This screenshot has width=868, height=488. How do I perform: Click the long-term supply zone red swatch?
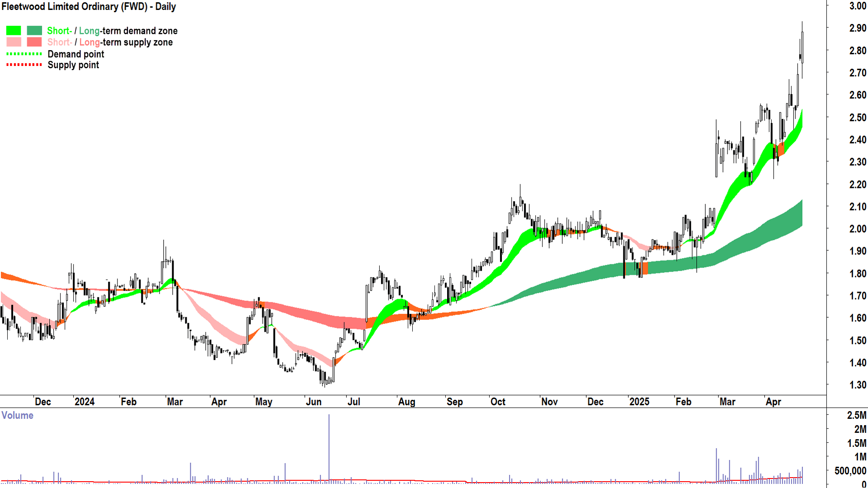[34, 42]
